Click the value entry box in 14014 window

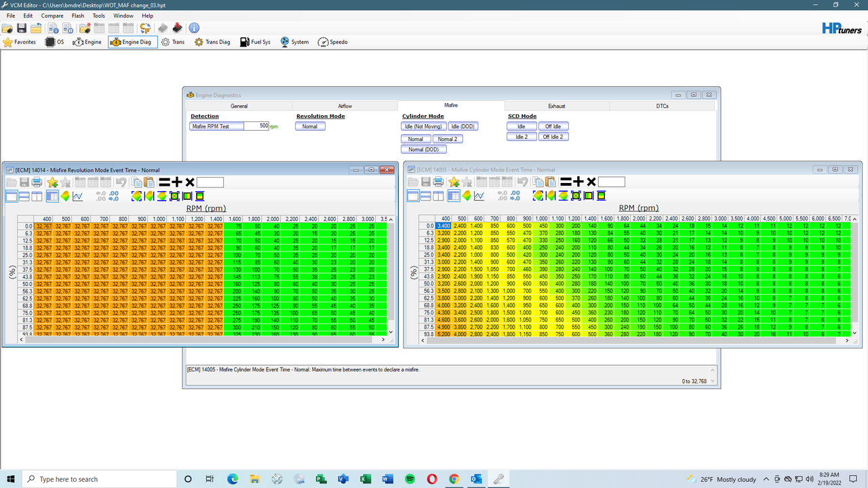click(x=210, y=182)
